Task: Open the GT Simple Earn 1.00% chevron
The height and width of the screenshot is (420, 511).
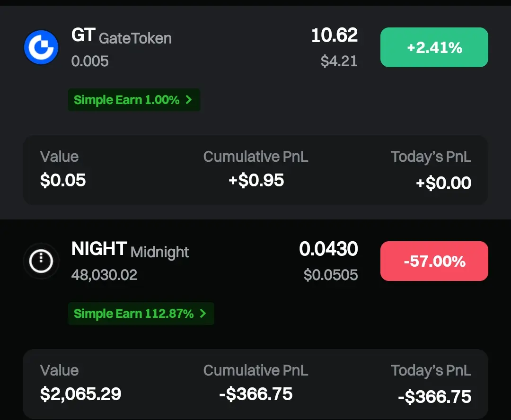Action: [x=188, y=100]
